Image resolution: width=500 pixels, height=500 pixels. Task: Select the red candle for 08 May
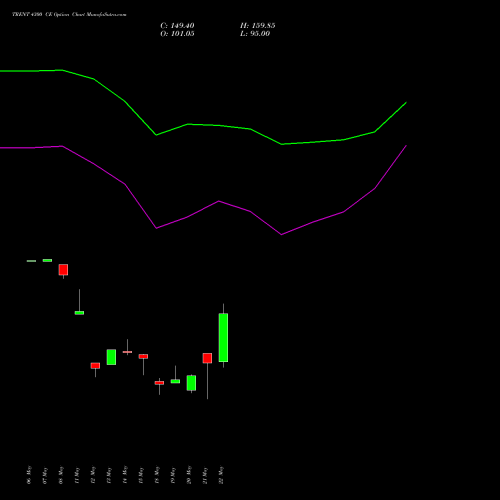pos(63,270)
